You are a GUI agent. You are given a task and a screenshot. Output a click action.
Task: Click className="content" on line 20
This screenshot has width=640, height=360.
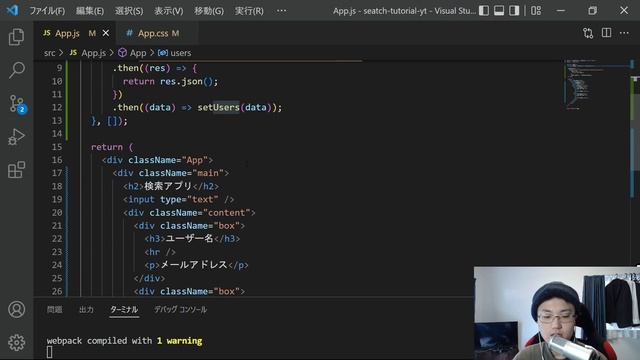(200, 213)
